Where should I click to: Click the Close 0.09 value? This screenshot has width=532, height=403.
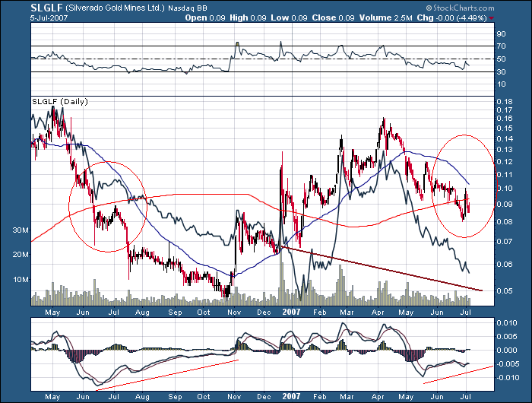click(x=333, y=18)
